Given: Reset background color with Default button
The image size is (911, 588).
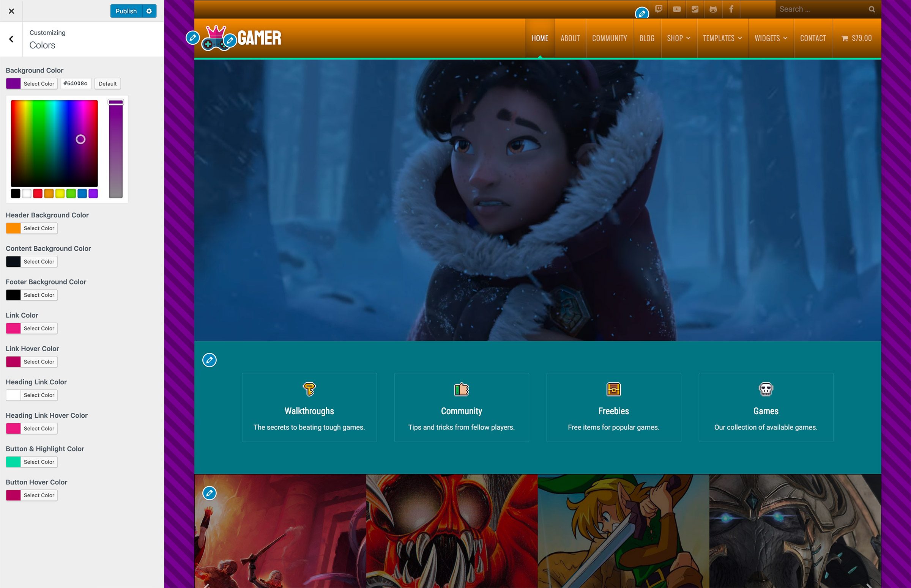Looking at the screenshot, I should [108, 83].
